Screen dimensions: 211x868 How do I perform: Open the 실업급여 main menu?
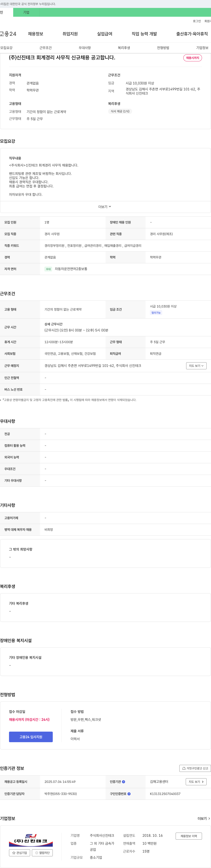(105, 34)
